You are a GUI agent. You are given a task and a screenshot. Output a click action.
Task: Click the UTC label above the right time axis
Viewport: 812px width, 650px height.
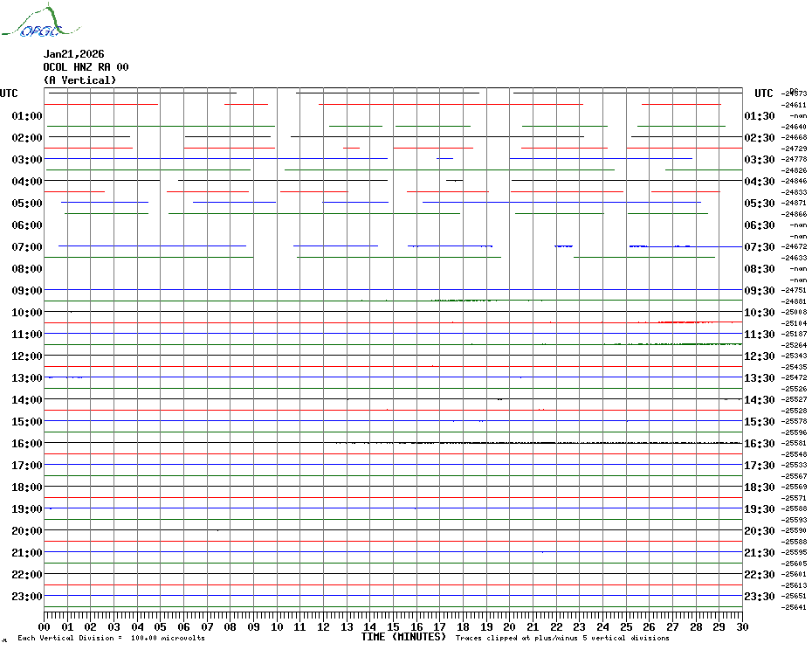(763, 93)
